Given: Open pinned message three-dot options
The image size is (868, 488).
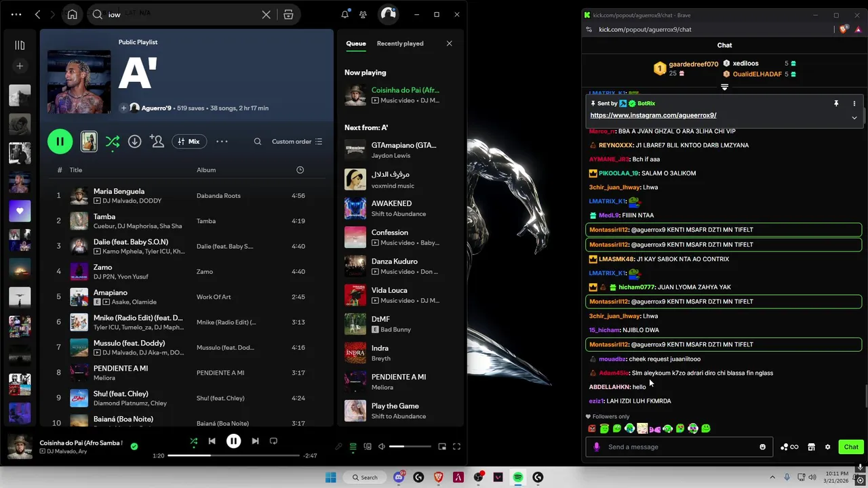Looking at the screenshot, I should 854,104.
